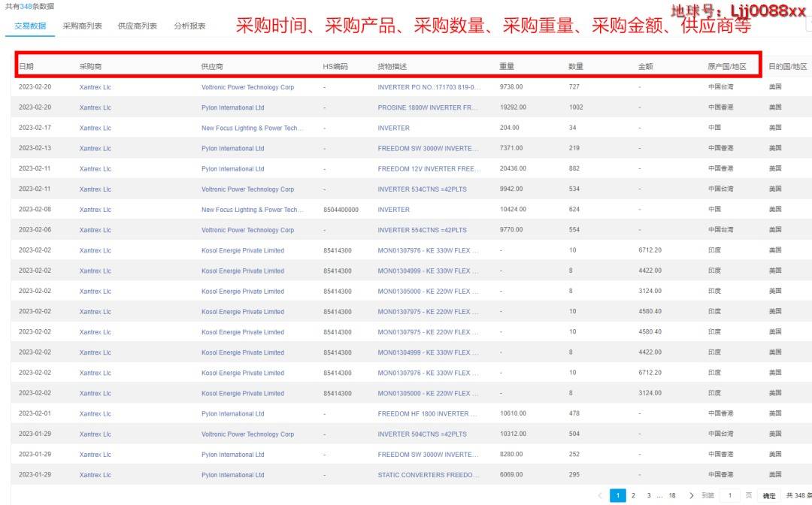Click the 原产国/地区 column header
The height and width of the screenshot is (505, 812).
coord(727,66)
